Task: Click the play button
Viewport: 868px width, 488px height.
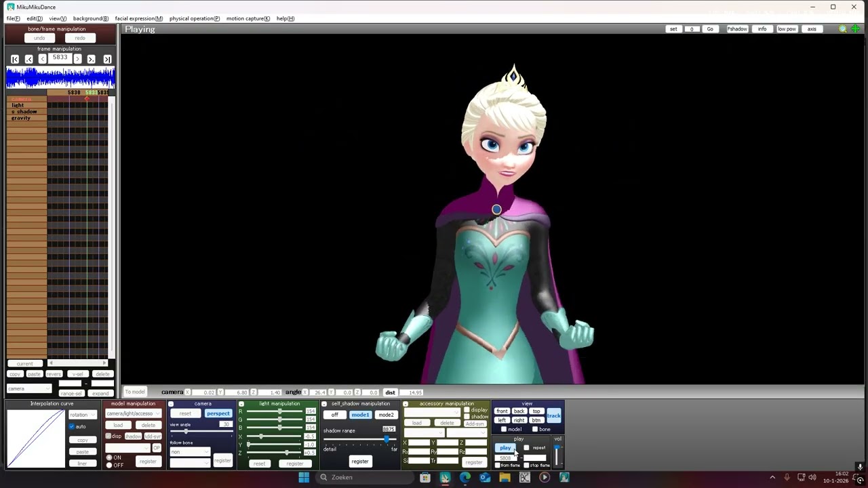Action: 505,448
